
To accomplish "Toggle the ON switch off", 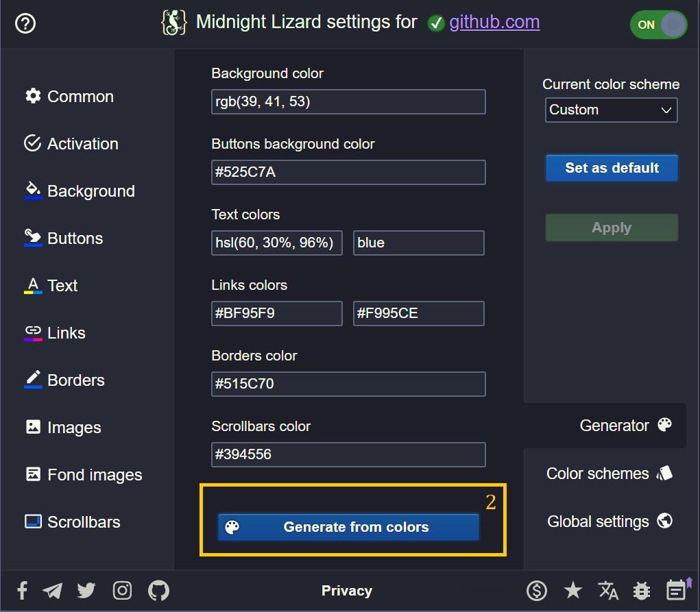I will (x=658, y=25).
